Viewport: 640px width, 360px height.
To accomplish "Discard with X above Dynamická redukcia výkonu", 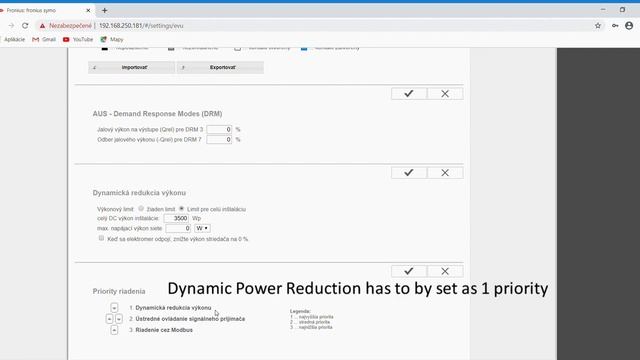I will tap(445, 173).
